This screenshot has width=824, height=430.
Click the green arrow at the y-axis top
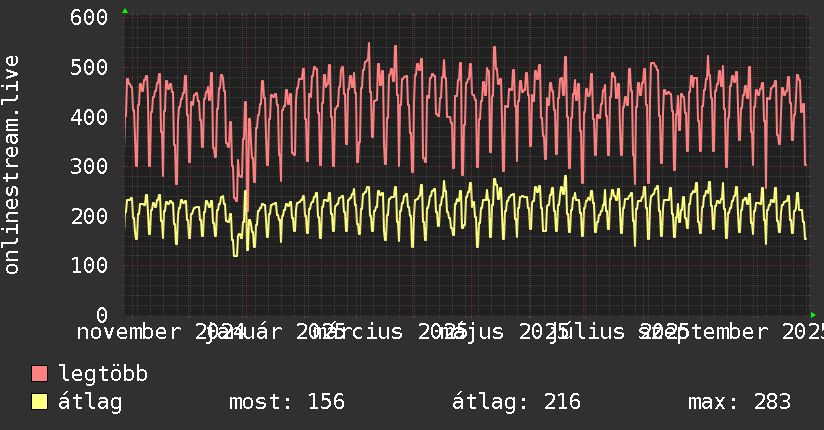tap(125, 11)
